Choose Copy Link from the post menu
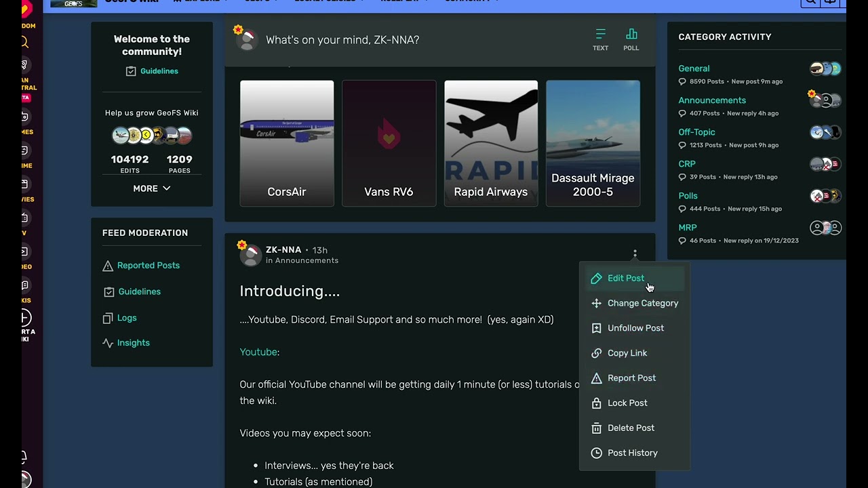This screenshot has height=488, width=868. click(635, 353)
